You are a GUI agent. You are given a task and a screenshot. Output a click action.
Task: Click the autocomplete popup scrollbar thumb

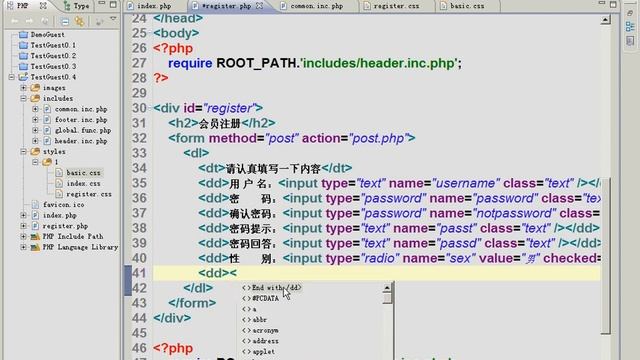click(387, 298)
